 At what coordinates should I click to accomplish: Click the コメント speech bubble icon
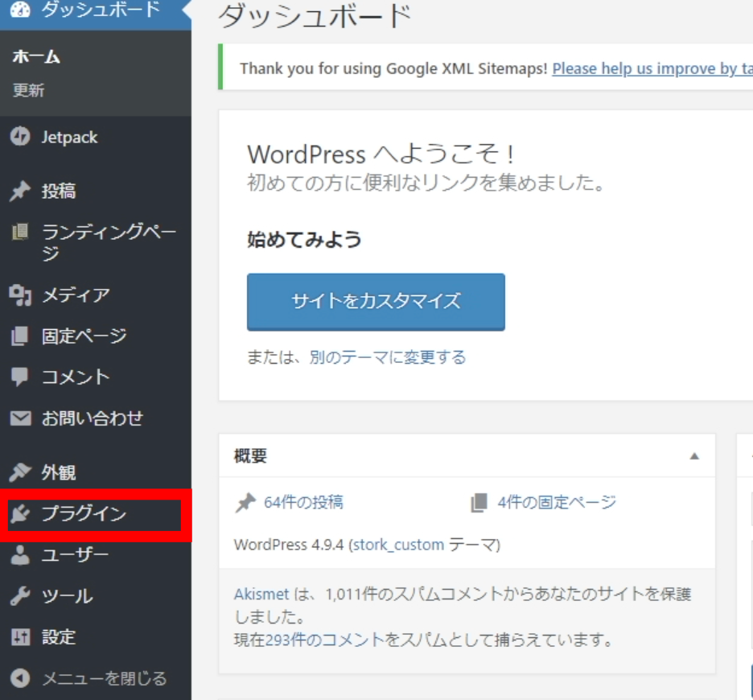coord(20,377)
